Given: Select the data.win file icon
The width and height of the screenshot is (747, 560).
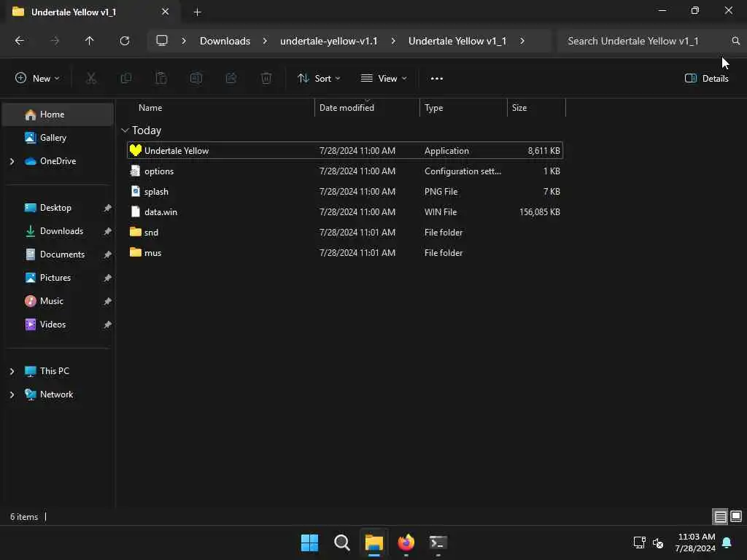Looking at the screenshot, I should (x=136, y=212).
